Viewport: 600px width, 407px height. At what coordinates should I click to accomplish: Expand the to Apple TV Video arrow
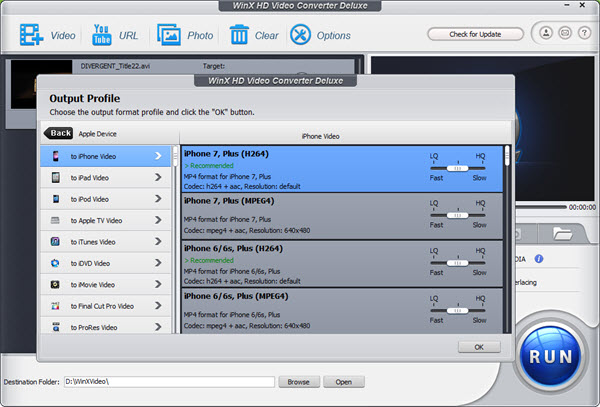(x=158, y=220)
